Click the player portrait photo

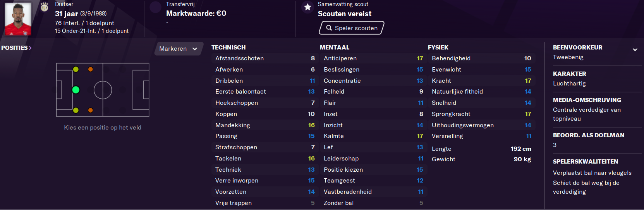18,19
